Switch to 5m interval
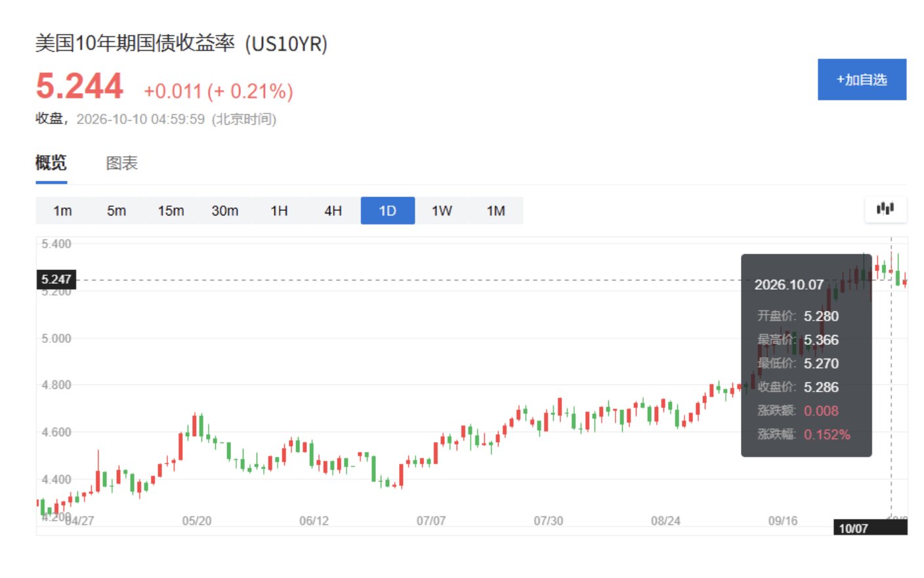Viewport: 924px width, 578px height. tap(117, 211)
